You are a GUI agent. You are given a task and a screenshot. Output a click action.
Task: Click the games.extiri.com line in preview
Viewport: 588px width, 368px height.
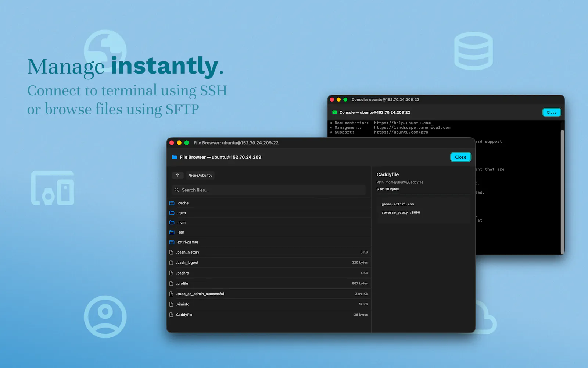click(x=398, y=204)
